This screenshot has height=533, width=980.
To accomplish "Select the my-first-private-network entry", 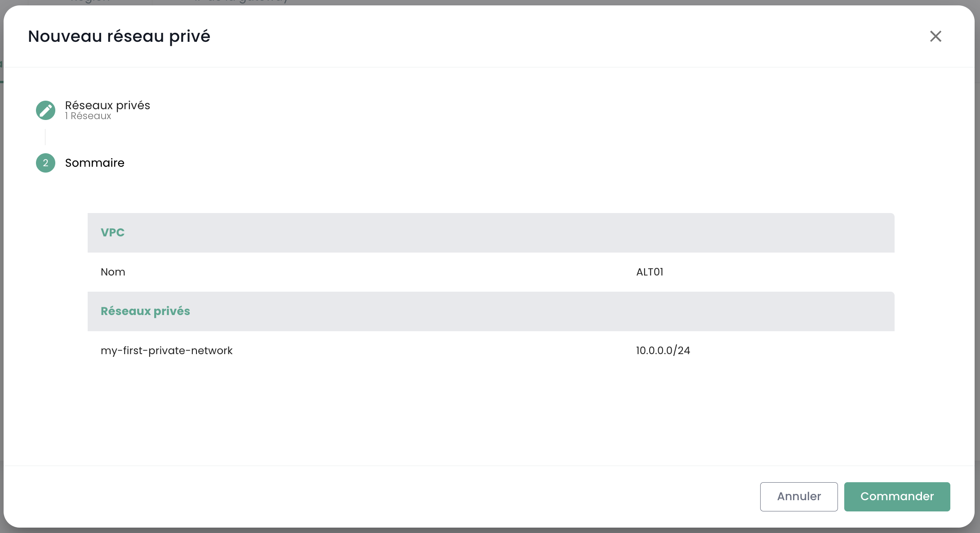I will coord(166,351).
